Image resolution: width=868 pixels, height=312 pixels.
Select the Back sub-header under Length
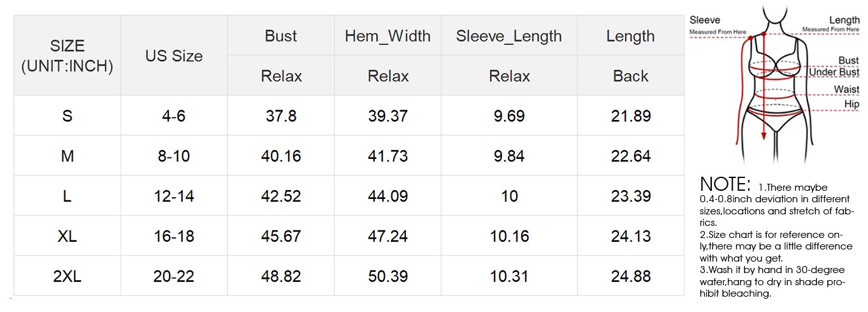click(x=630, y=76)
